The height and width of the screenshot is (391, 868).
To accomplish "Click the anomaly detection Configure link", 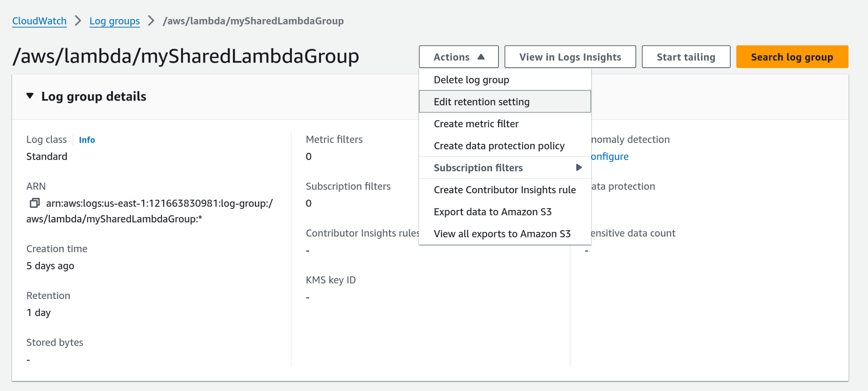I will [609, 156].
